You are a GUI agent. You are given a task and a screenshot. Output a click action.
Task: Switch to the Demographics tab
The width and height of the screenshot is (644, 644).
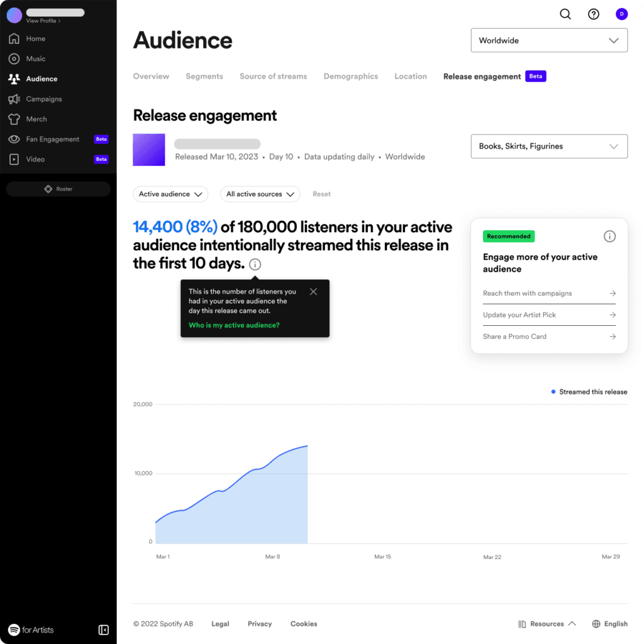[x=350, y=76]
